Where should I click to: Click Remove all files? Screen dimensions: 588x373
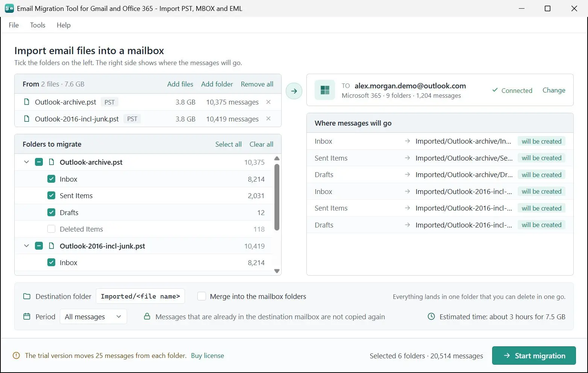point(257,84)
